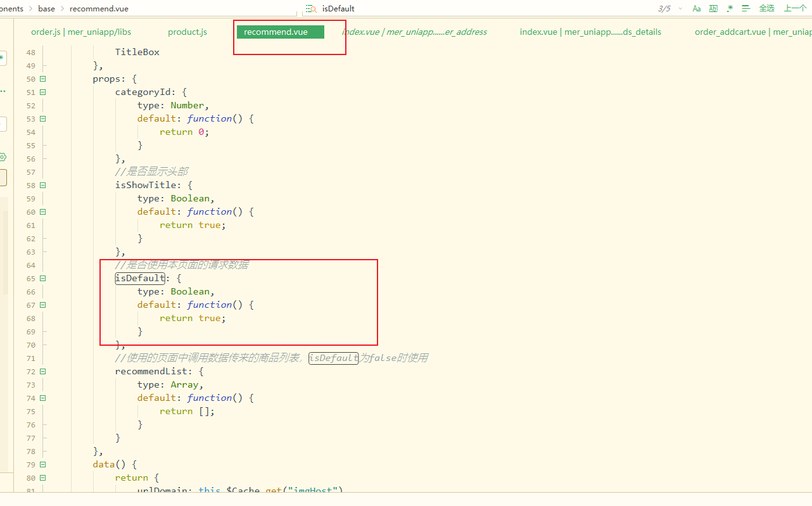
Task: Collapse isShowTitle block at line 58
Action: (43, 186)
